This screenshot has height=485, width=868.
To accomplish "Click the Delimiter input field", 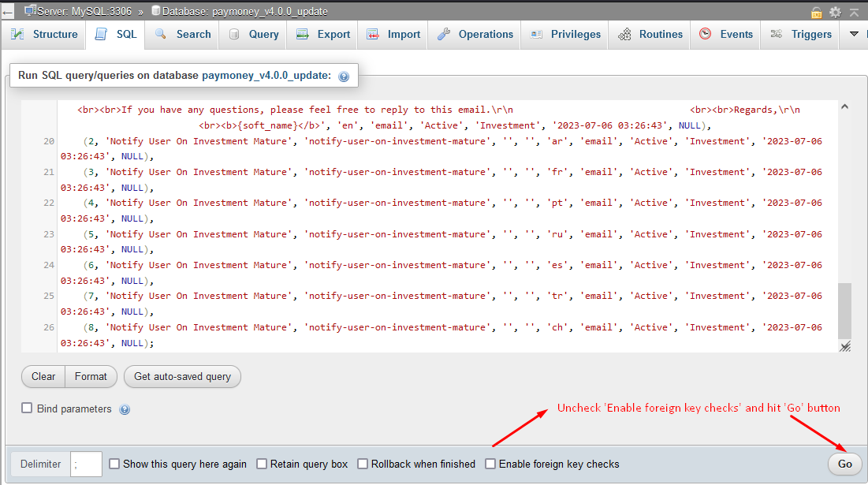I will click(x=86, y=464).
